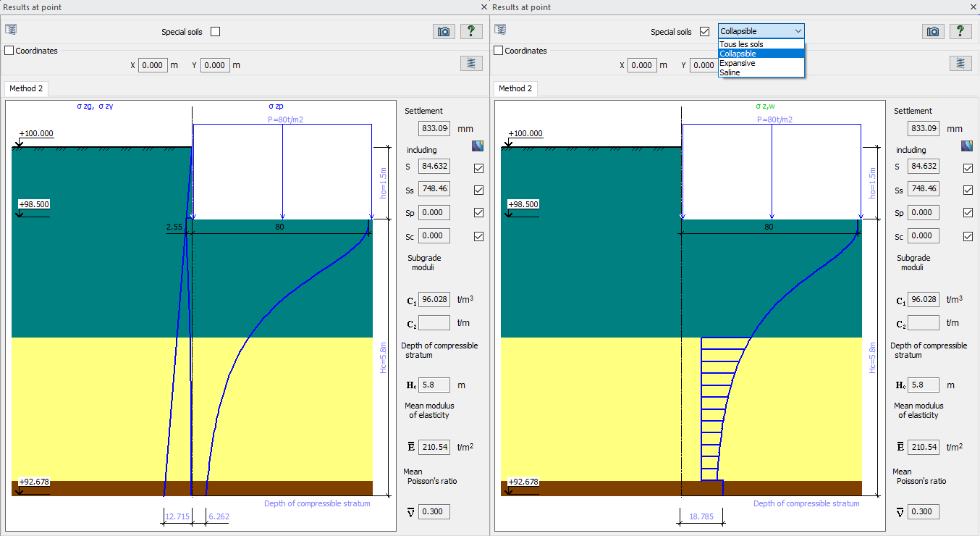The width and height of the screenshot is (980, 536).
Task: Close the left Results at point panel
Action: click(484, 7)
